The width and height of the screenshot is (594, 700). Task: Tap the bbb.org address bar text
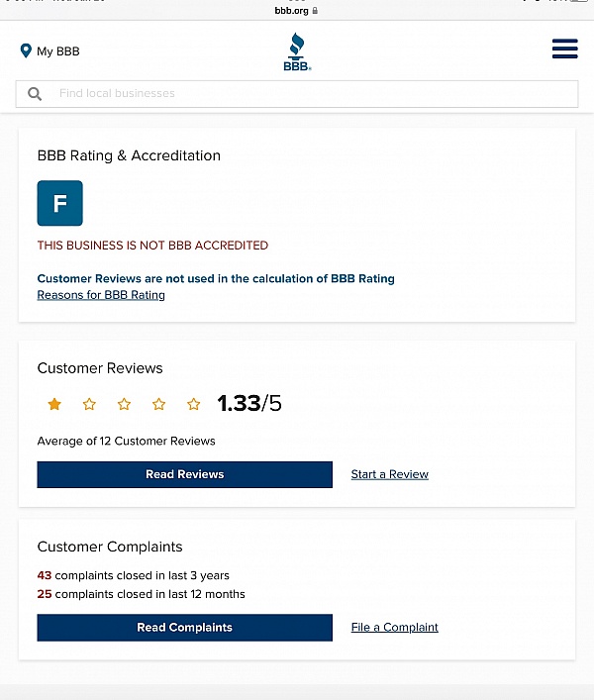coord(291,10)
